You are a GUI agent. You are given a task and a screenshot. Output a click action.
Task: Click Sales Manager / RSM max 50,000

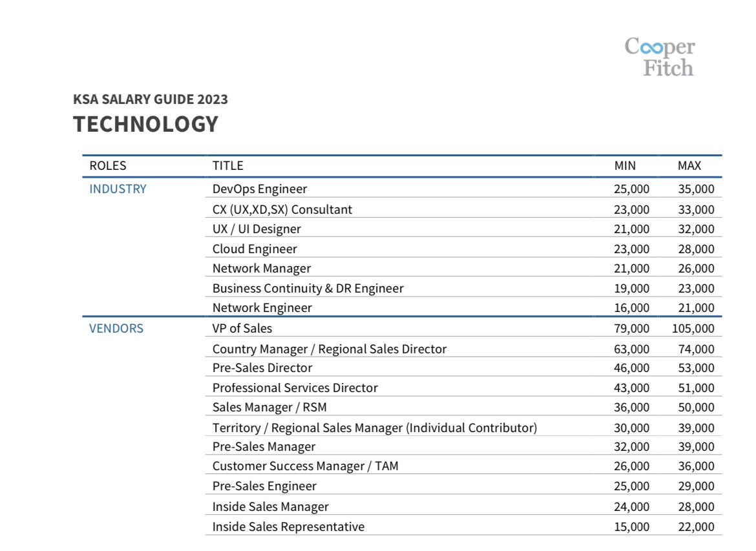point(696,408)
